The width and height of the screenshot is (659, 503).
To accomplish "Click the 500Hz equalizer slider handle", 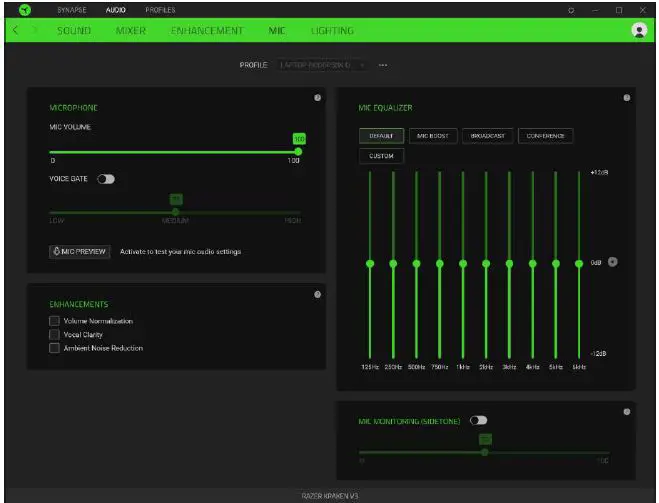I will pyautogui.click(x=416, y=263).
